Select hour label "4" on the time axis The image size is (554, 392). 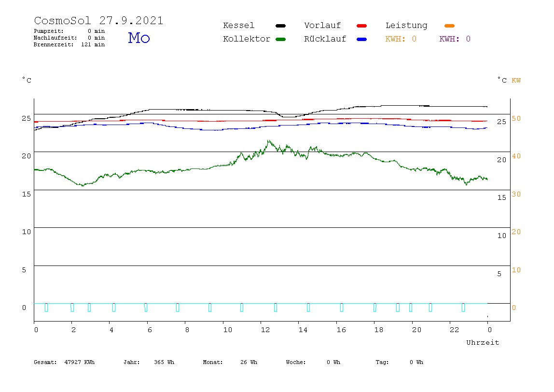pyautogui.click(x=111, y=330)
